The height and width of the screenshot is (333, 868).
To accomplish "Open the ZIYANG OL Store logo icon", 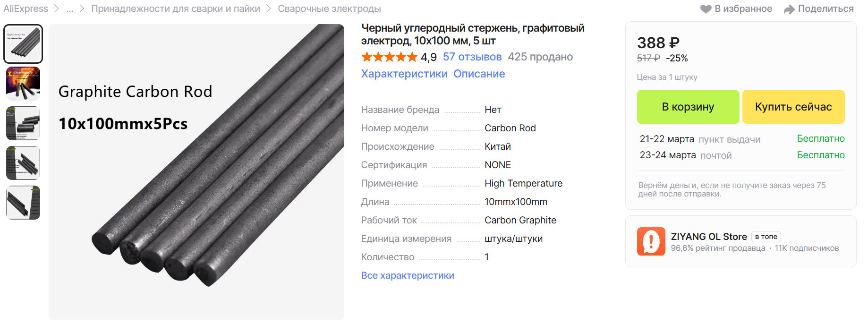I will pos(651,241).
